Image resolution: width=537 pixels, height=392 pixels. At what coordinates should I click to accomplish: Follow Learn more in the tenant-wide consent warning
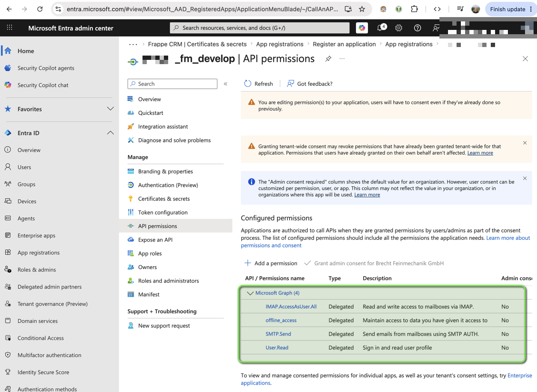click(480, 153)
